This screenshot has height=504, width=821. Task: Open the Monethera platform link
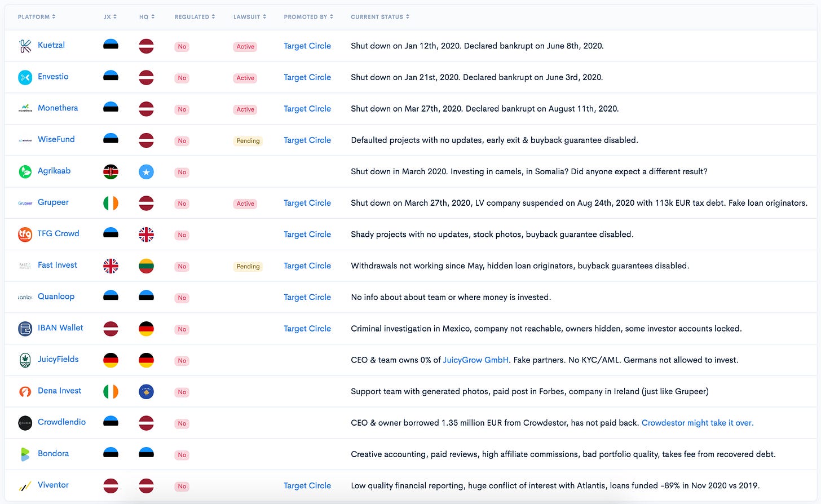[58, 108]
